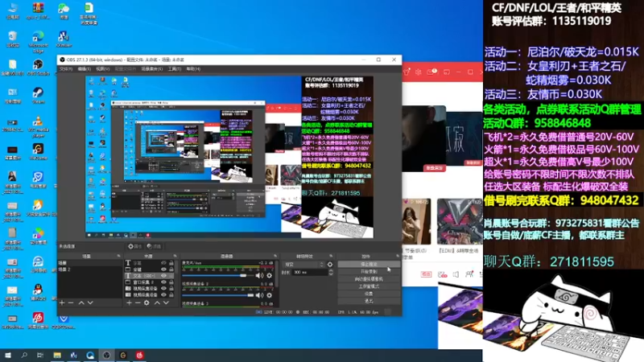The width and height of the screenshot is (644, 362).
Task: Click the 开始录制 start recording button
Action: point(369,272)
